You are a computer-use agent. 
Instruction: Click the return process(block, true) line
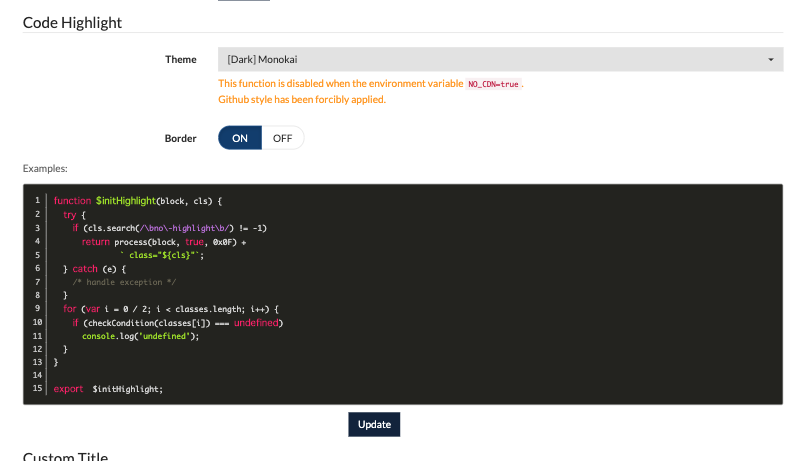tap(164, 242)
